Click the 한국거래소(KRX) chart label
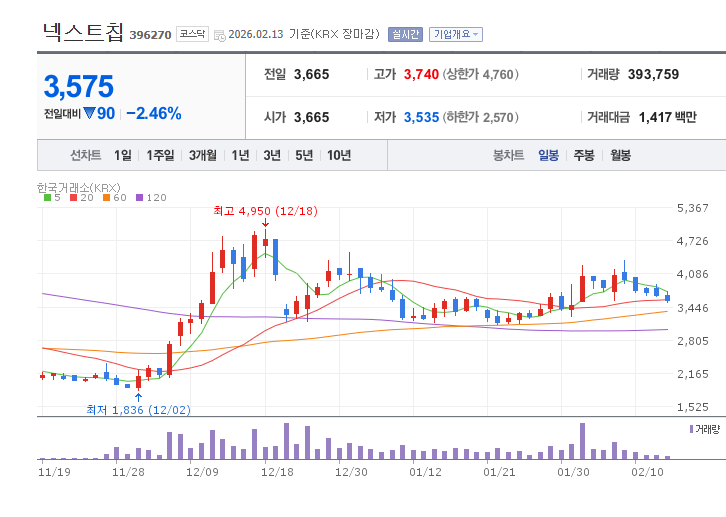Viewport: 726px width, 517px height. (x=79, y=187)
